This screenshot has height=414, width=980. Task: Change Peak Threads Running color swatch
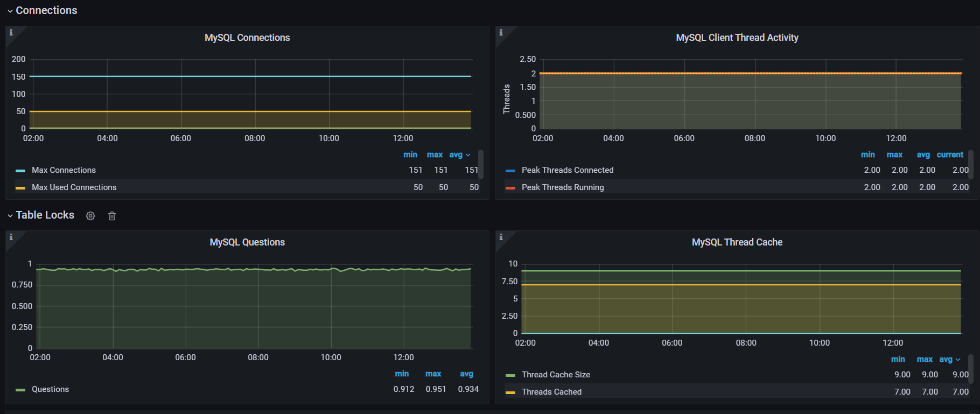(510, 188)
